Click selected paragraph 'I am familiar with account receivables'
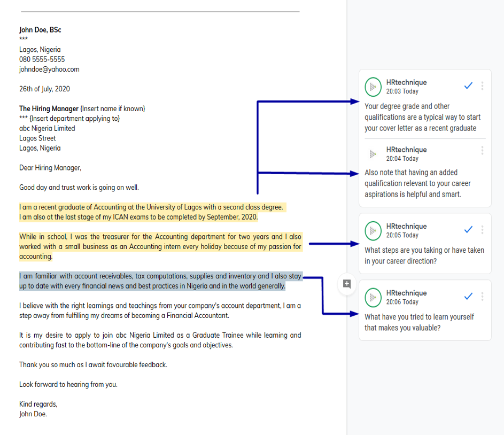 tap(160, 281)
